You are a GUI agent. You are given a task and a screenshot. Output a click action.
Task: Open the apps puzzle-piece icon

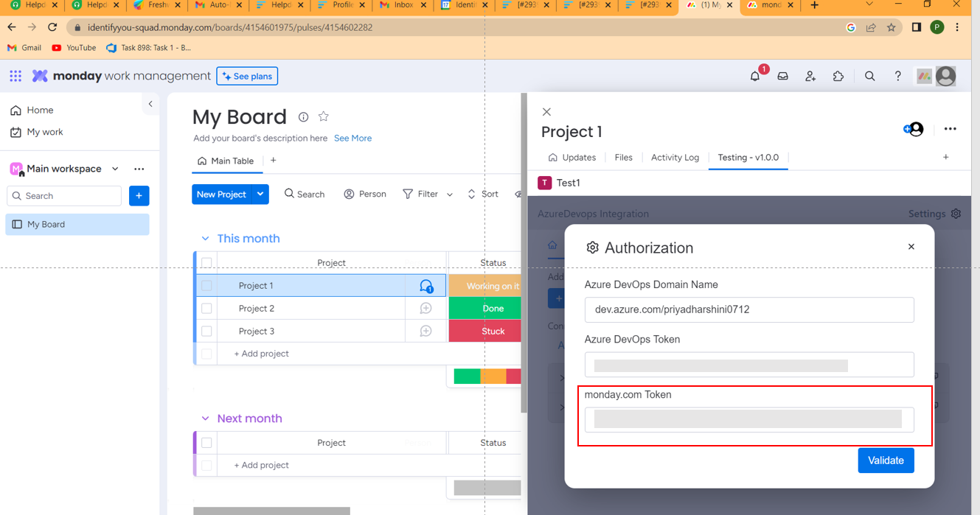(838, 76)
